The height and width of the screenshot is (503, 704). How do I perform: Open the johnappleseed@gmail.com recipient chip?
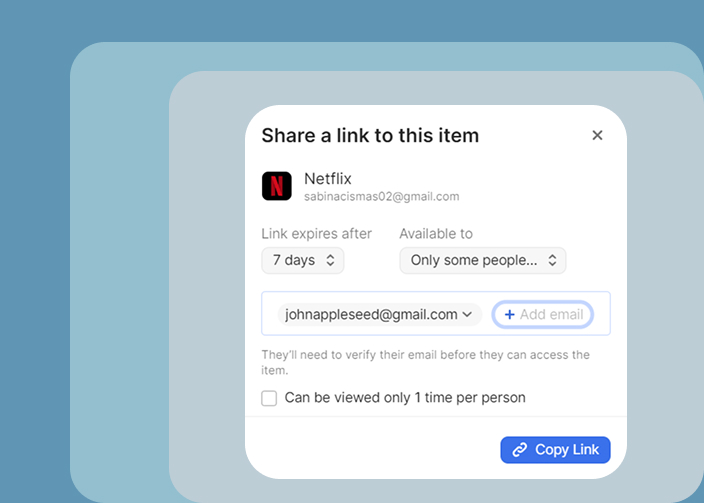tap(371, 315)
